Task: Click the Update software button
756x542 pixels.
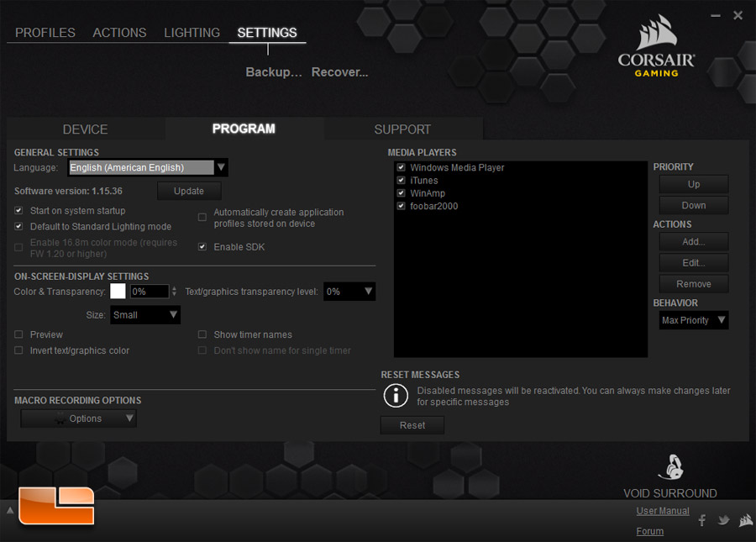Action: click(x=189, y=191)
